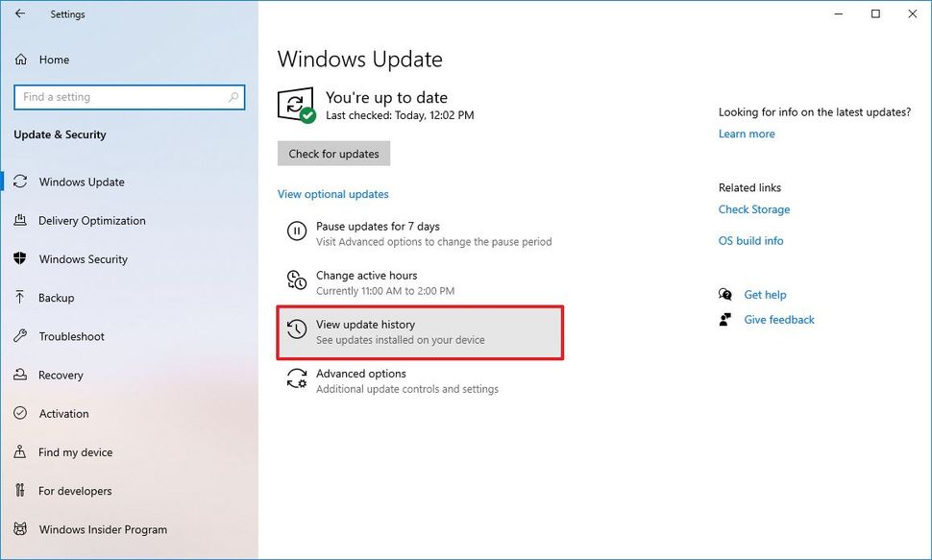Image resolution: width=932 pixels, height=560 pixels.
Task: Click the back arrow in Settings
Action: tap(20, 13)
